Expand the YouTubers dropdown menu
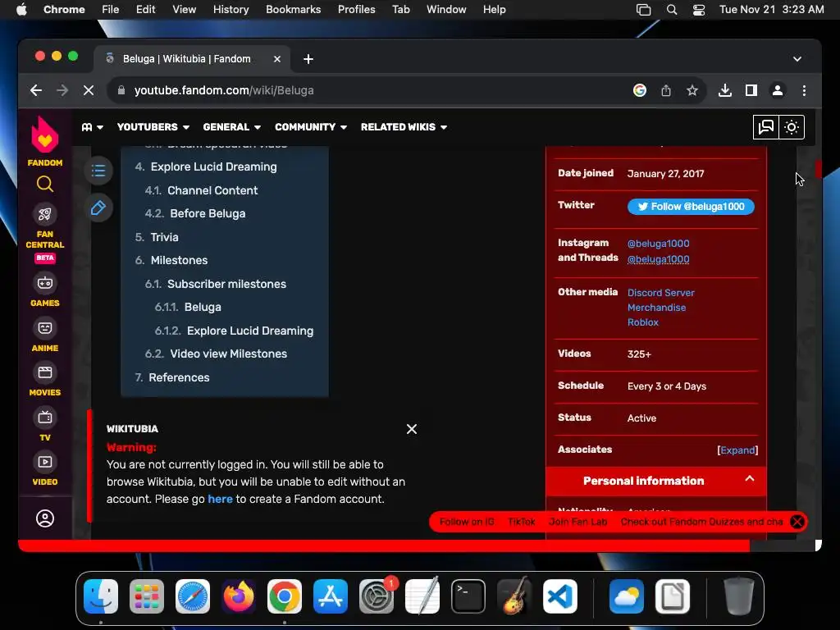Screen dimensions: 840x630 [153, 127]
